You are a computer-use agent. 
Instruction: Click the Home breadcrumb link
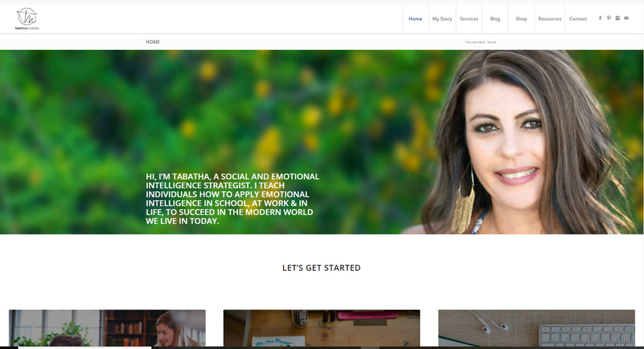pos(492,42)
